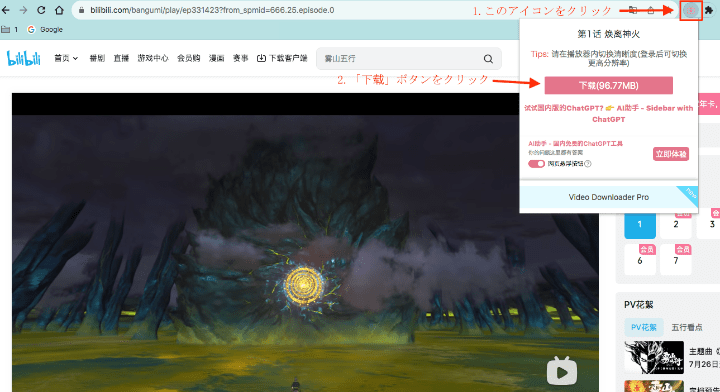The width and height of the screenshot is (720, 392).
Task: Select episode 2 in the episode list
Action: click(675, 224)
